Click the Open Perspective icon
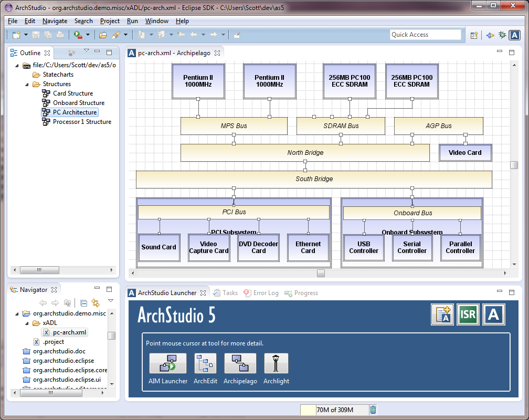This screenshot has width=529, height=420. [x=474, y=35]
